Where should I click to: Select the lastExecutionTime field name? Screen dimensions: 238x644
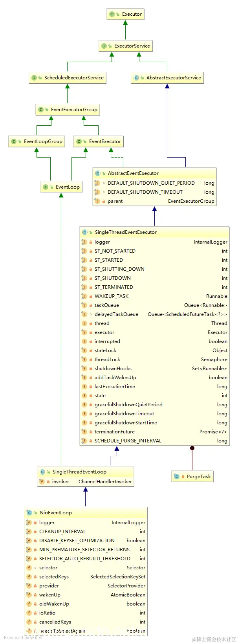click(x=115, y=387)
